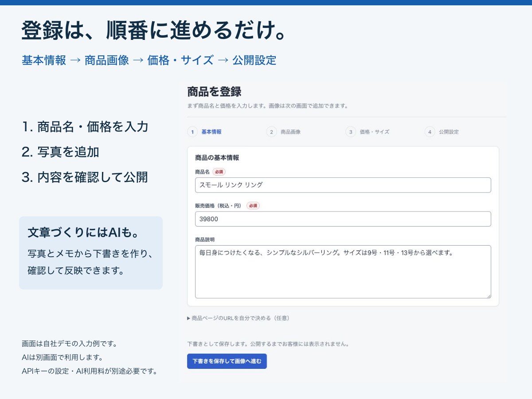The height and width of the screenshot is (399, 532).
Task: Click the 必須 badge next to 販売価格
Action: [x=253, y=206]
